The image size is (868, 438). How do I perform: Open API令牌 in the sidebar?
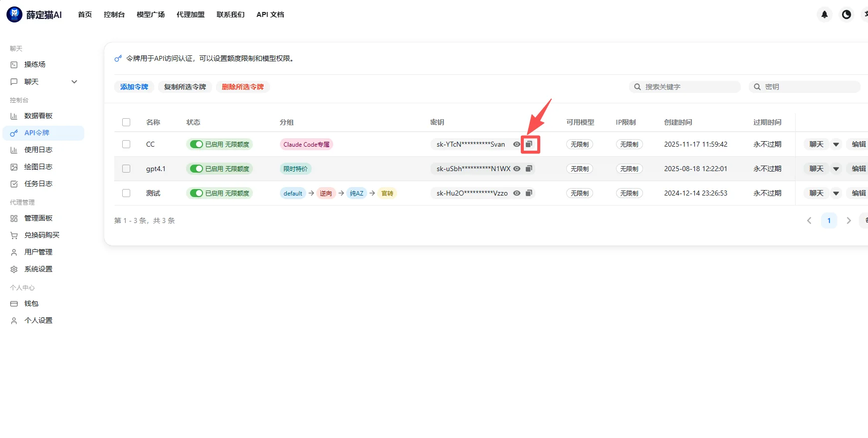(43, 133)
